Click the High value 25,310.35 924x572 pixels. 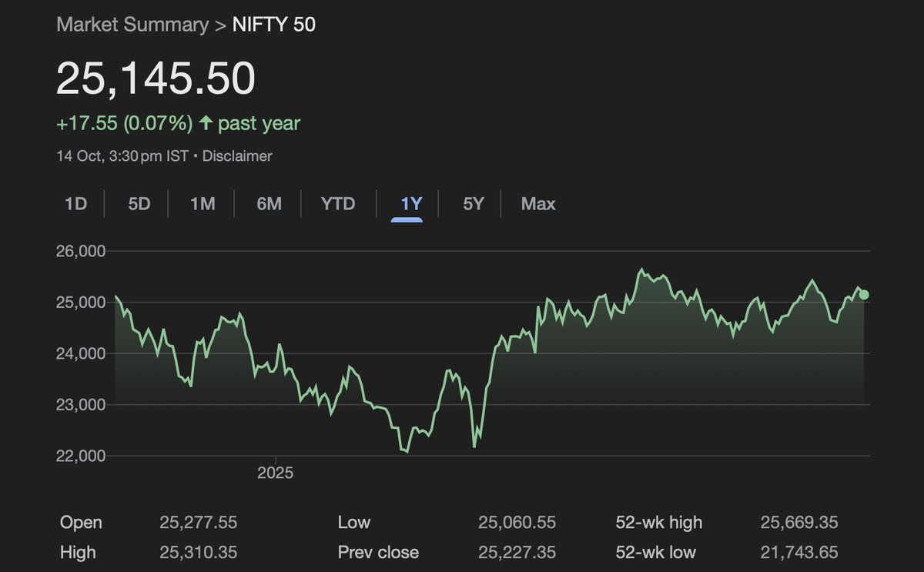pyautogui.click(x=199, y=552)
